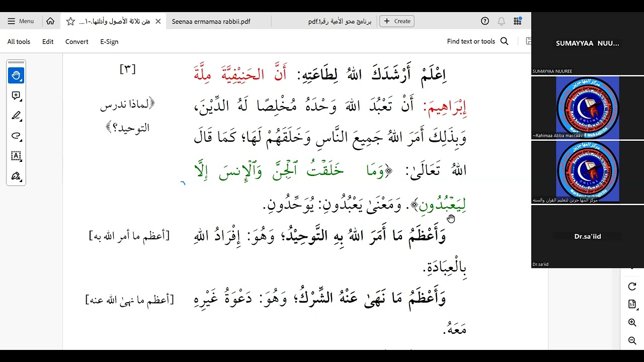Open the page display options icon
Screen dimensions: 644x362
[632, 305]
